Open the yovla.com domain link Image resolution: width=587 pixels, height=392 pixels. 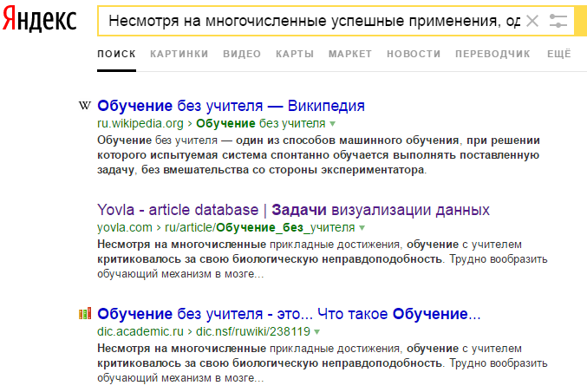[125, 227]
